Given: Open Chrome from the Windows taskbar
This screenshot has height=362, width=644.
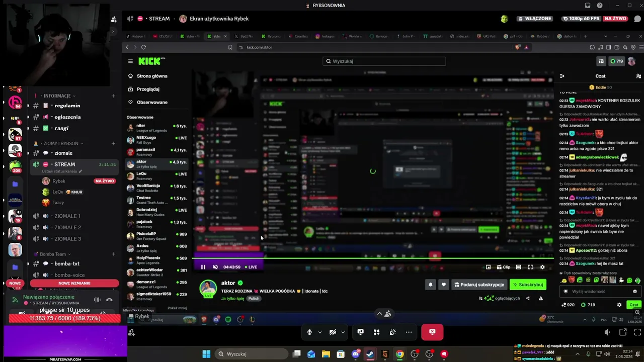Looking at the screenshot, I should [399, 354].
